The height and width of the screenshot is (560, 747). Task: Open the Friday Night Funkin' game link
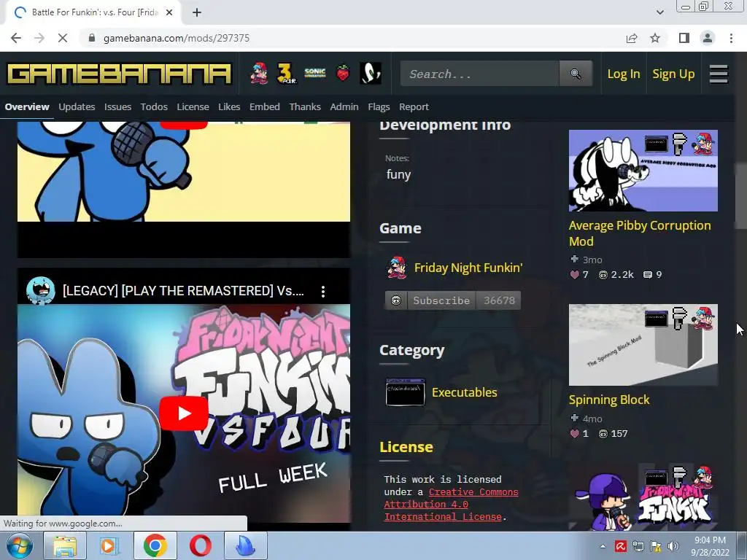tap(468, 268)
